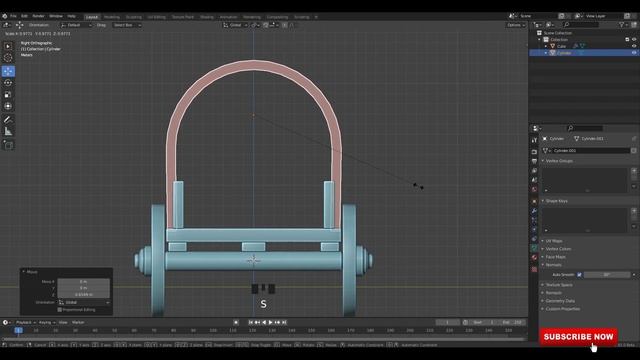Open the Blender logo menu
640x360 pixels.
coord(4,16)
